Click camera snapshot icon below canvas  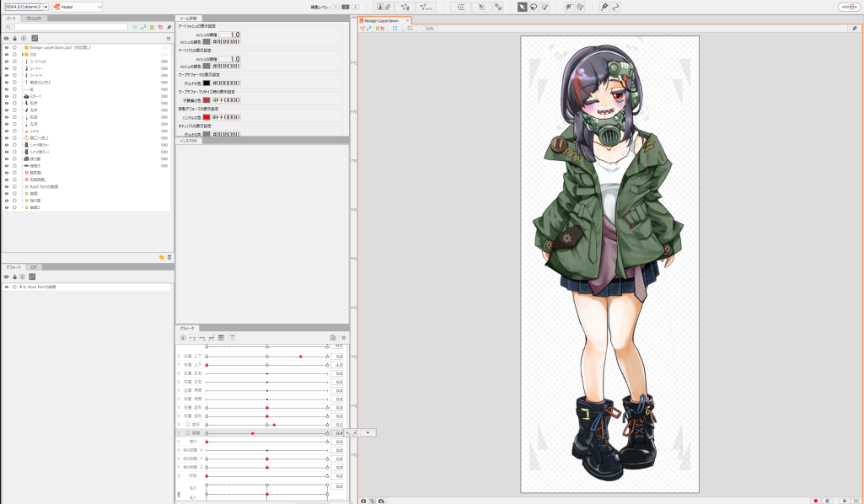point(363,501)
